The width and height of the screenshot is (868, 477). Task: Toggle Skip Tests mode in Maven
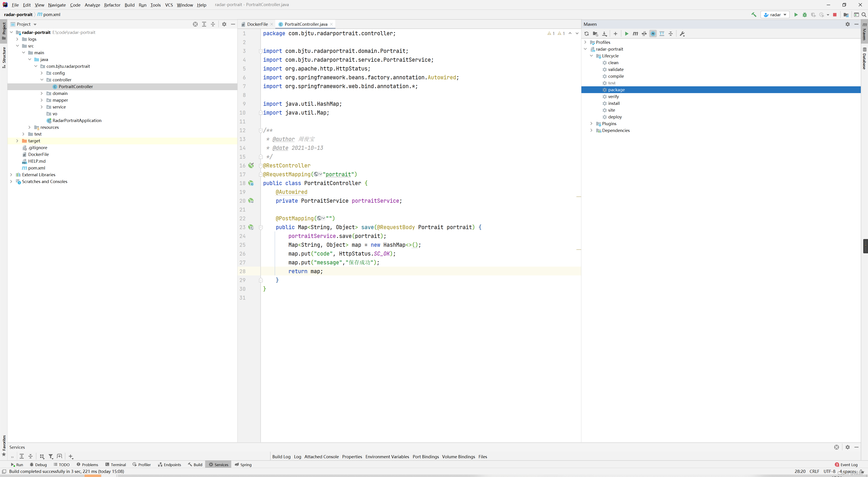pyautogui.click(x=653, y=34)
